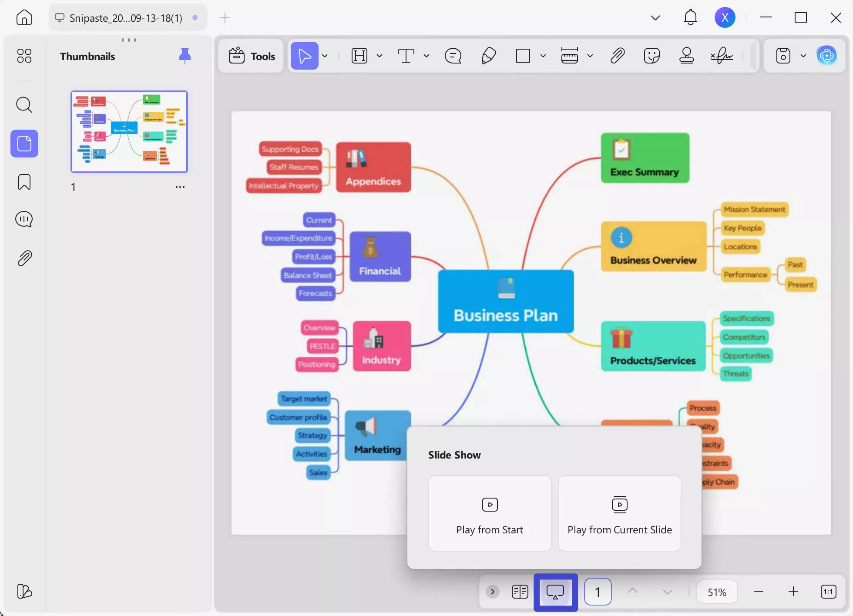Open the Search panel
Image resolution: width=853 pixels, height=616 pixels.
coord(24,105)
